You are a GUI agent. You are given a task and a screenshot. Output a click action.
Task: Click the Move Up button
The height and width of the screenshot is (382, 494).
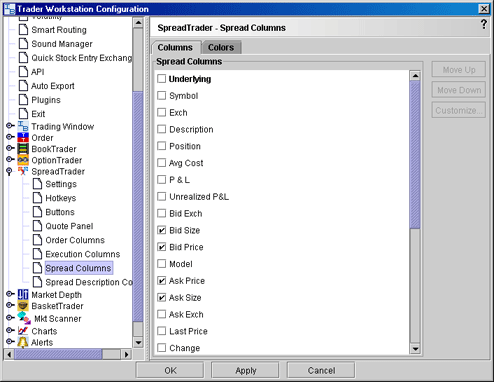pyautogui.click(x=459, y=70)
